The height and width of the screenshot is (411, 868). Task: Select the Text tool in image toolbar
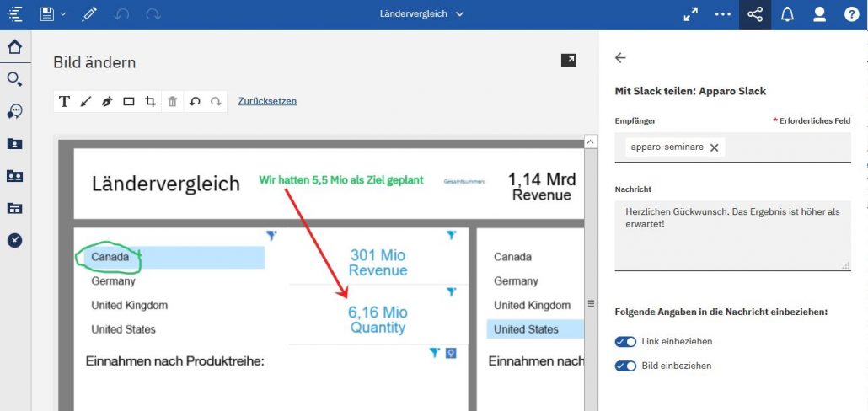click(x=64, y=101)
